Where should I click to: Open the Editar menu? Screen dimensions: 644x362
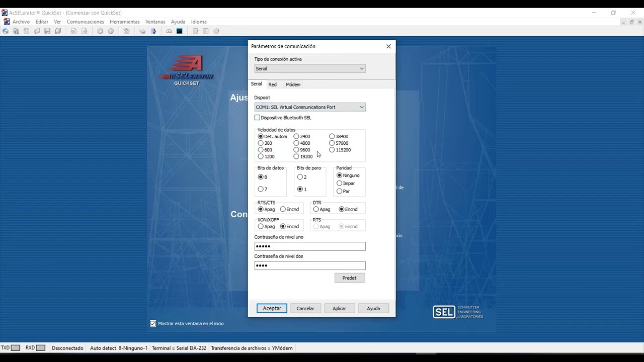pos(42,22)
